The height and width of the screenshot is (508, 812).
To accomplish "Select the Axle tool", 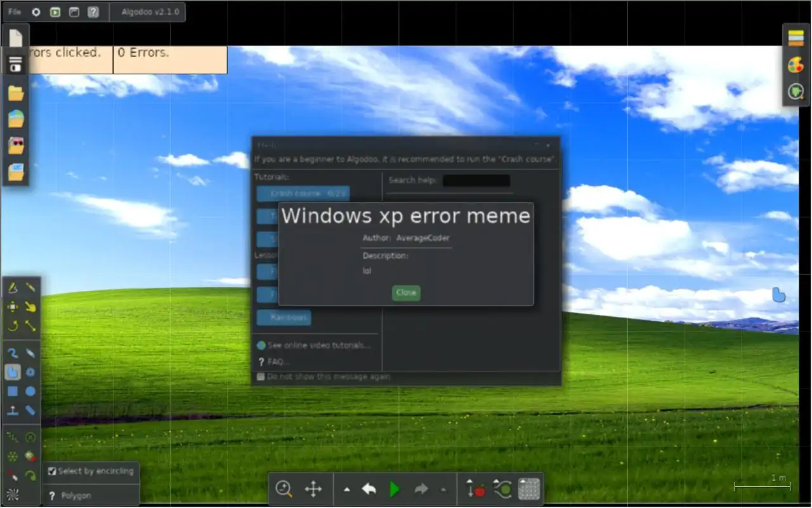I will [x=12, y=456].
